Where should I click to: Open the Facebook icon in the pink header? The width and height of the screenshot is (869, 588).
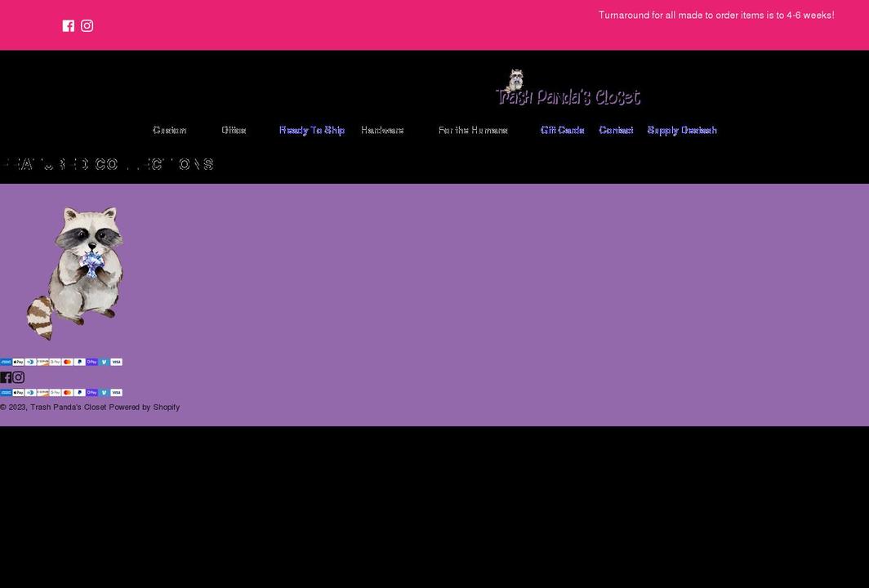click(x=68, y=26)
